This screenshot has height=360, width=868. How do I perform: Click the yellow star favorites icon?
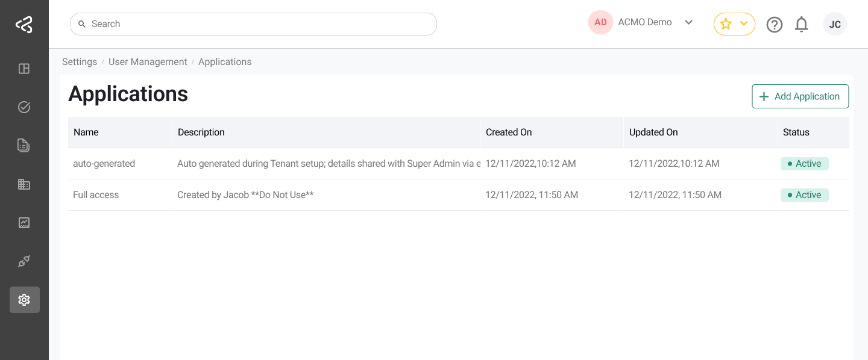[726, 24]
